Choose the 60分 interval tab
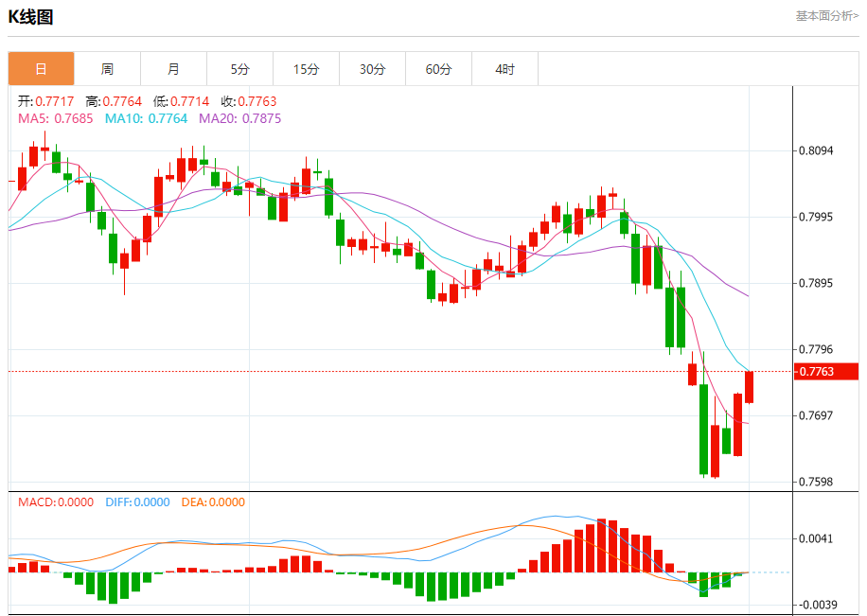Screen dimensions: 867x616 tap(438, 69)
